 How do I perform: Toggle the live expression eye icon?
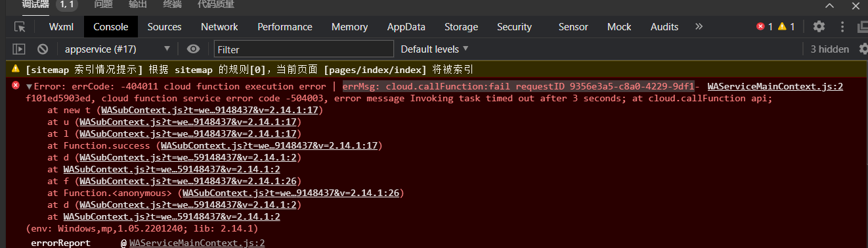point(193,49)
